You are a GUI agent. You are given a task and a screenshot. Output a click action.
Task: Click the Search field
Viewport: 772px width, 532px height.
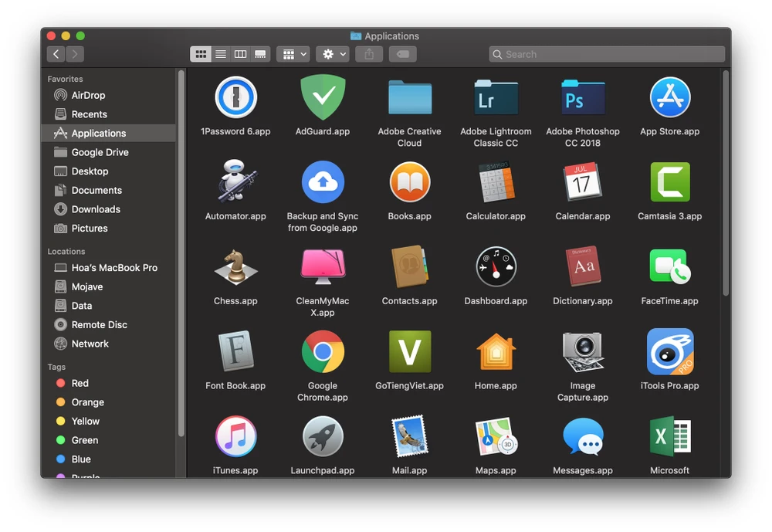click(607, 54)
